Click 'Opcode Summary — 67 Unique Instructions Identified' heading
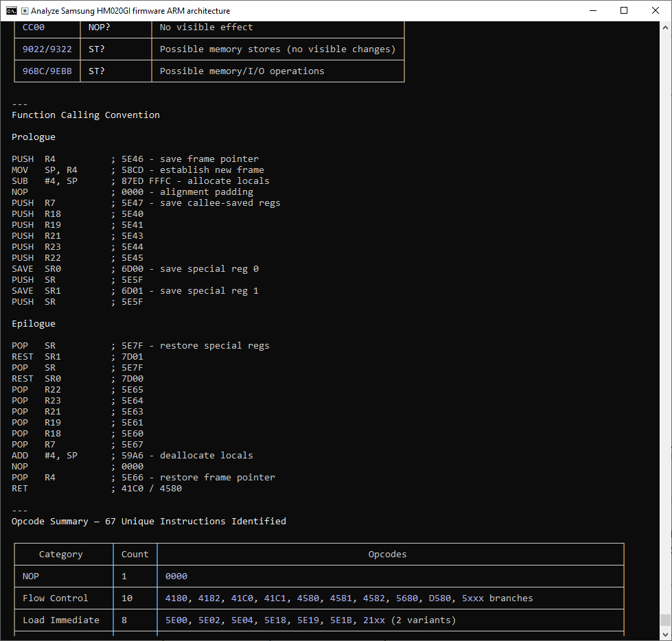 [149, 521]
